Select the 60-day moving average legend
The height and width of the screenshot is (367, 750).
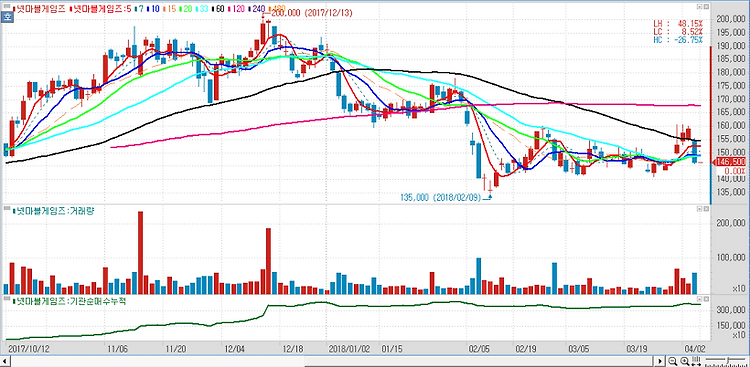[x=218, y=9]
